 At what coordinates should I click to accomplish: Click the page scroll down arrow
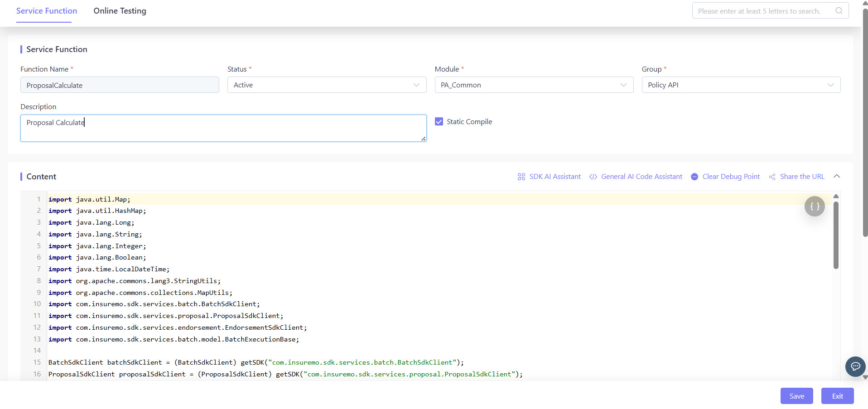865,377
